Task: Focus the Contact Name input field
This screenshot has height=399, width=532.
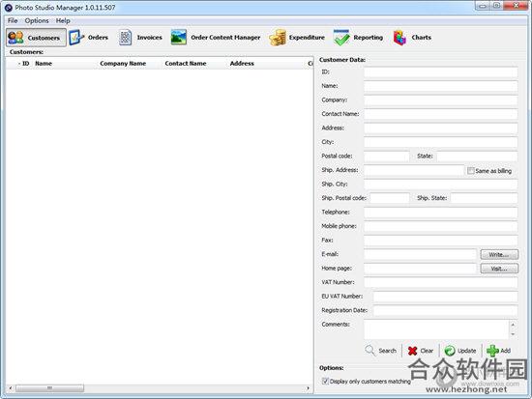Action: (441, 114)
